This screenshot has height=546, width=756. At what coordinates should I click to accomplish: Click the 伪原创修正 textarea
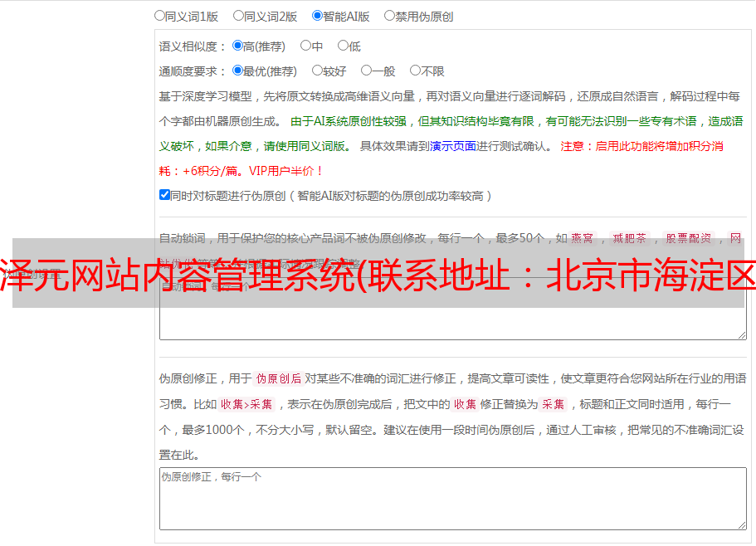pyautogui.click(x=453, y=499)
